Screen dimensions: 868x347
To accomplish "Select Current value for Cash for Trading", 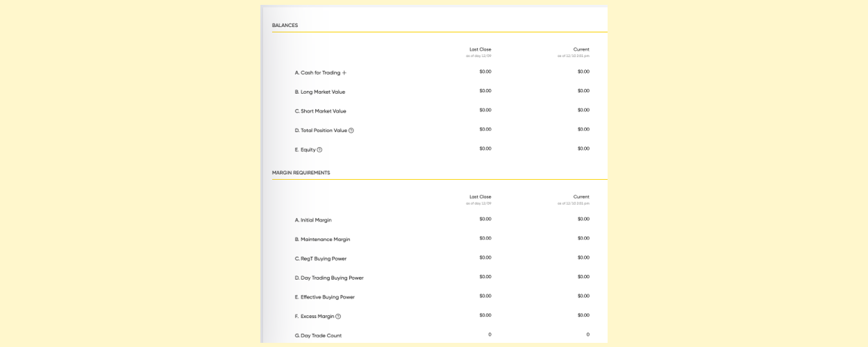I will [583, 71].
